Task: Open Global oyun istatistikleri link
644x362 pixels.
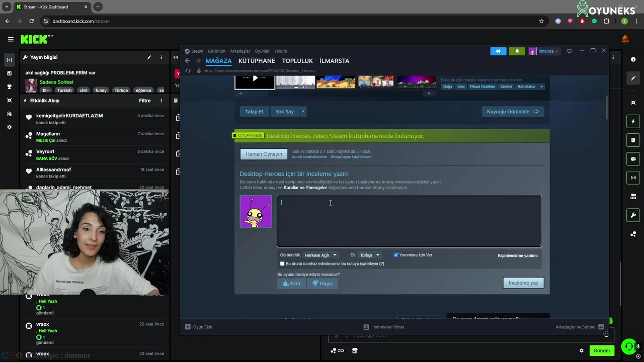Action: [351, 157]
